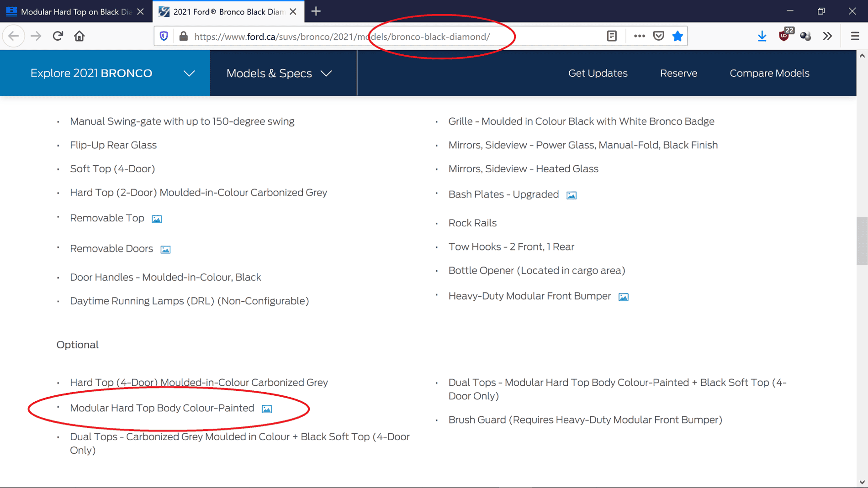
Task: Click the Flip-Up Rear Glass item
Action: (x=113, y=145)
